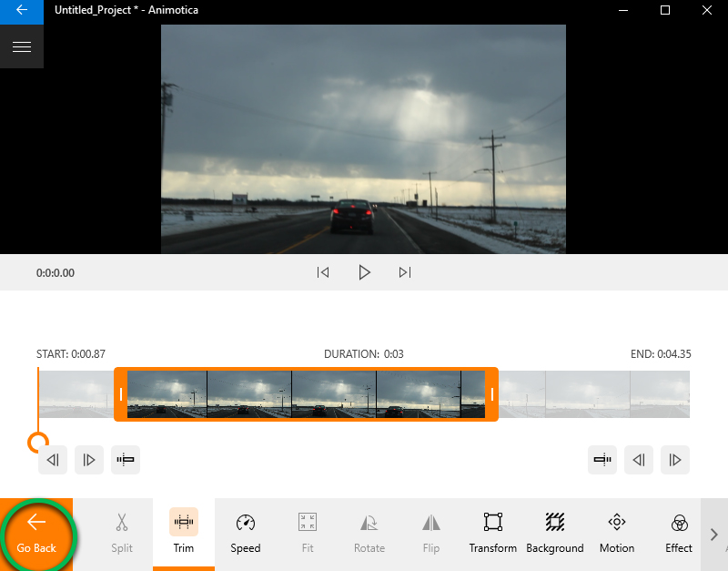Click the 0:0:0.00 timecode
The image size is (728, 571).
coord(56,272)
